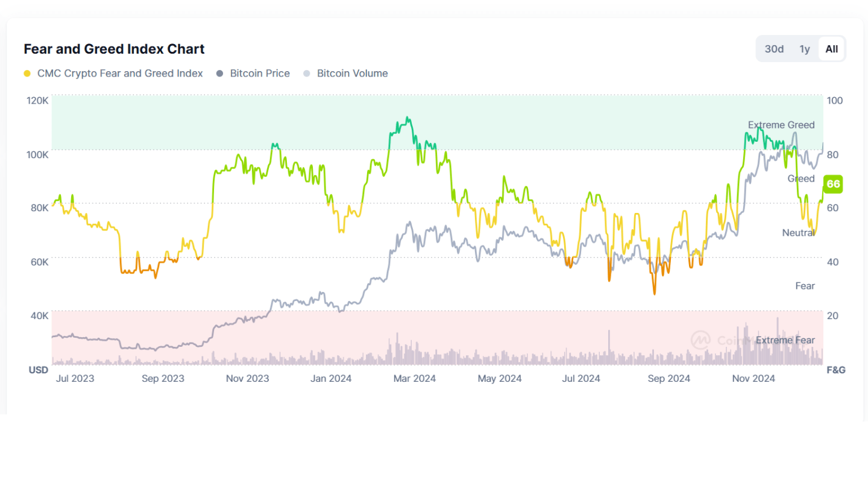
Task: Click the Extreme Fear zone label
Action: click(x=785, y=340)
